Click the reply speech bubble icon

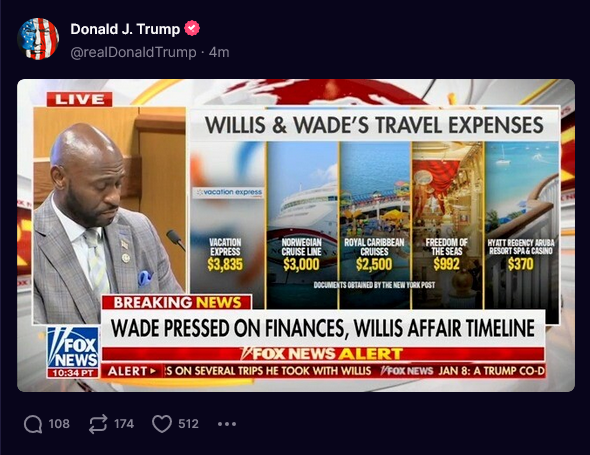33,424
